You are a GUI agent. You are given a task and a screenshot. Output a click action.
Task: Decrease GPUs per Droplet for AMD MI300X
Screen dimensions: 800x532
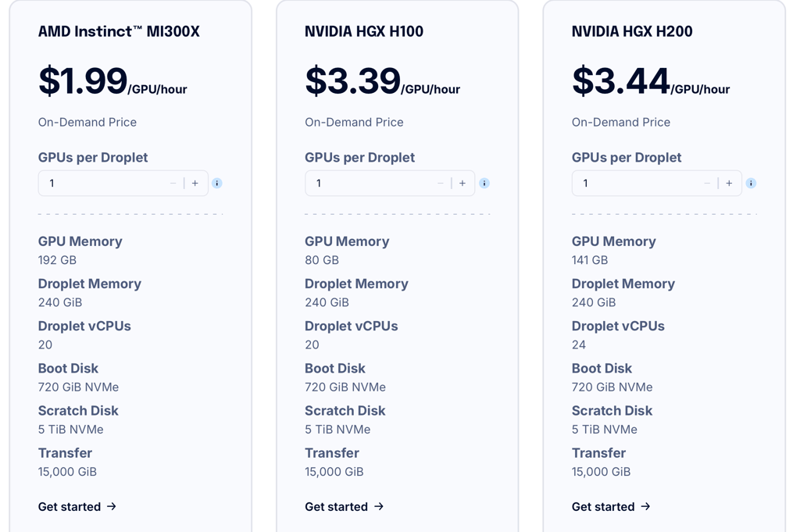(x=173, y=183)
